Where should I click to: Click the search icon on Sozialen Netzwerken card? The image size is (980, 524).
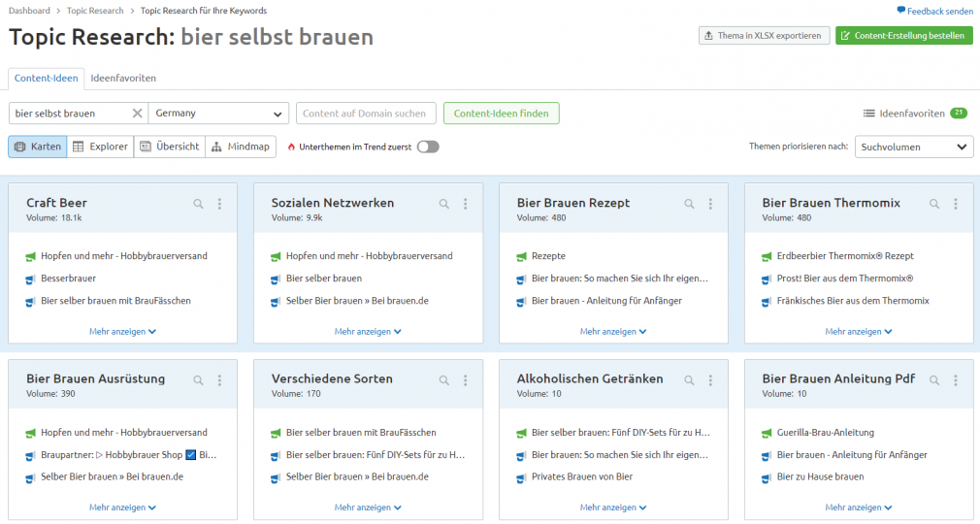coord(443,204)
